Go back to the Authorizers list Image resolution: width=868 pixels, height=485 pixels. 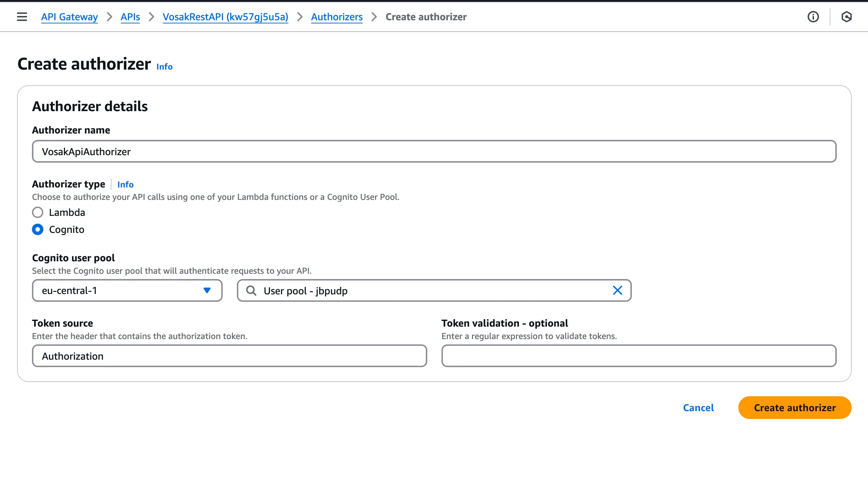coord(336,17)
